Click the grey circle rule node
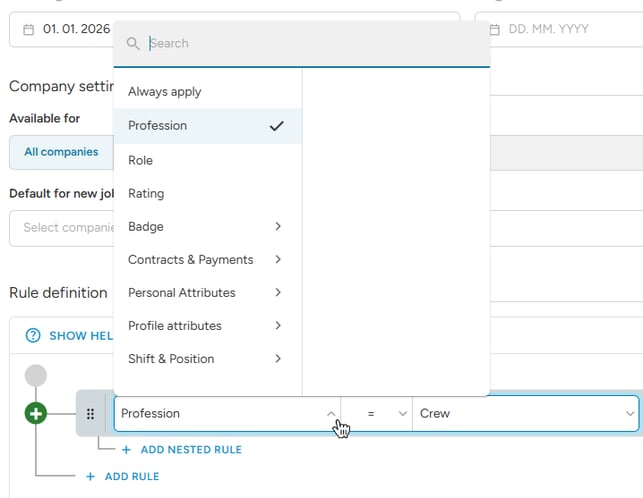The image size is (643, 498). 36,376
